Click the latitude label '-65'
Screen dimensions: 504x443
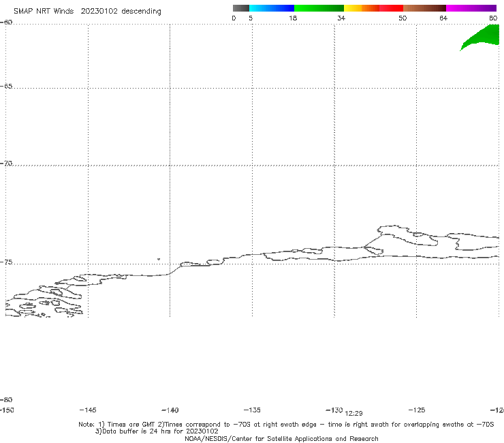[x=6, y=87]
